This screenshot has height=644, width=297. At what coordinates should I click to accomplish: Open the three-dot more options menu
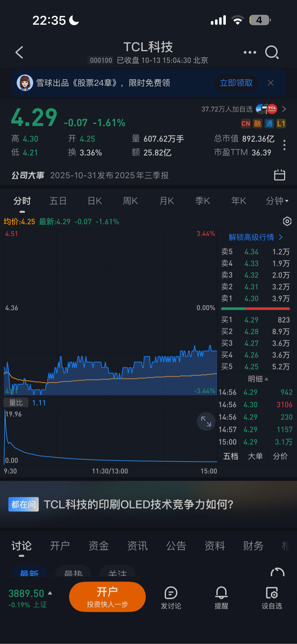pyautogui.click(x=250, y=52)
